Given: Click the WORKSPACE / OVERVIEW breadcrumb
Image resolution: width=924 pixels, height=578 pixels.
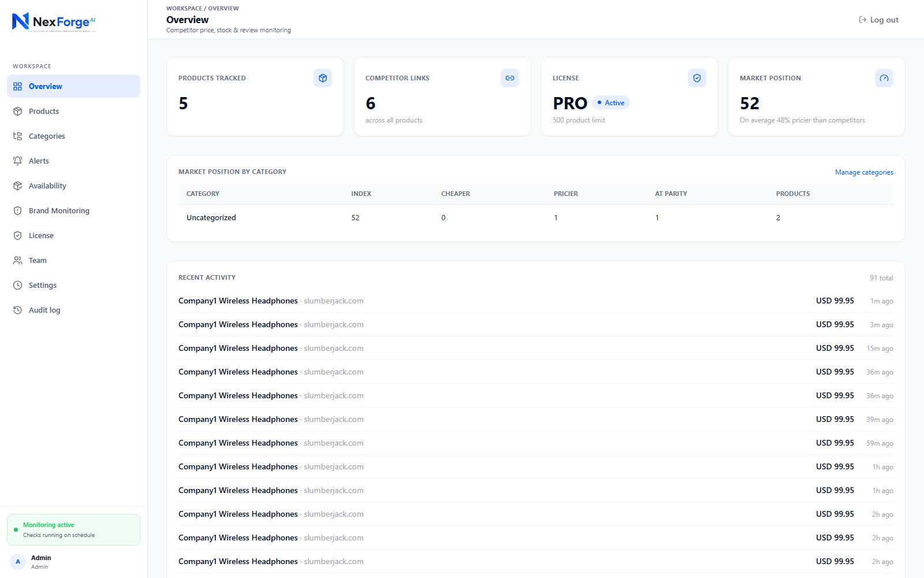Looking at the screenshot, I should pyautogui.click(x=202, y=9).
